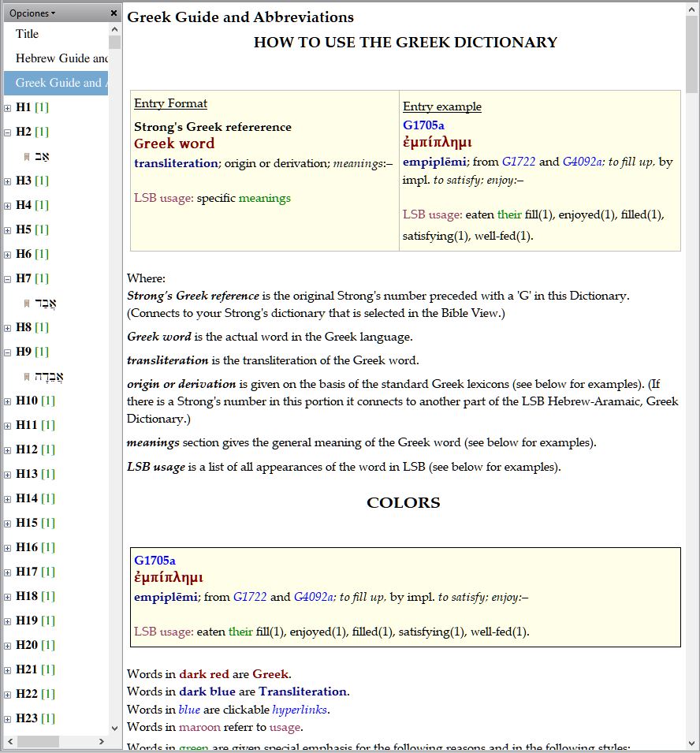Select the H17 topic label
This screenshot has width=700, height=753.
(x=27, y=572)
